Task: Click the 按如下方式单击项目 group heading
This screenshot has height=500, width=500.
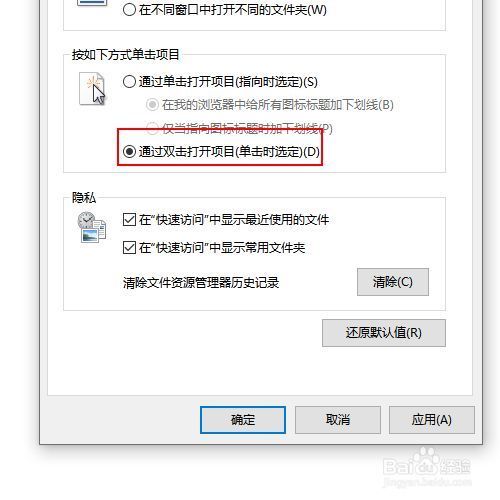Action: 126,55
